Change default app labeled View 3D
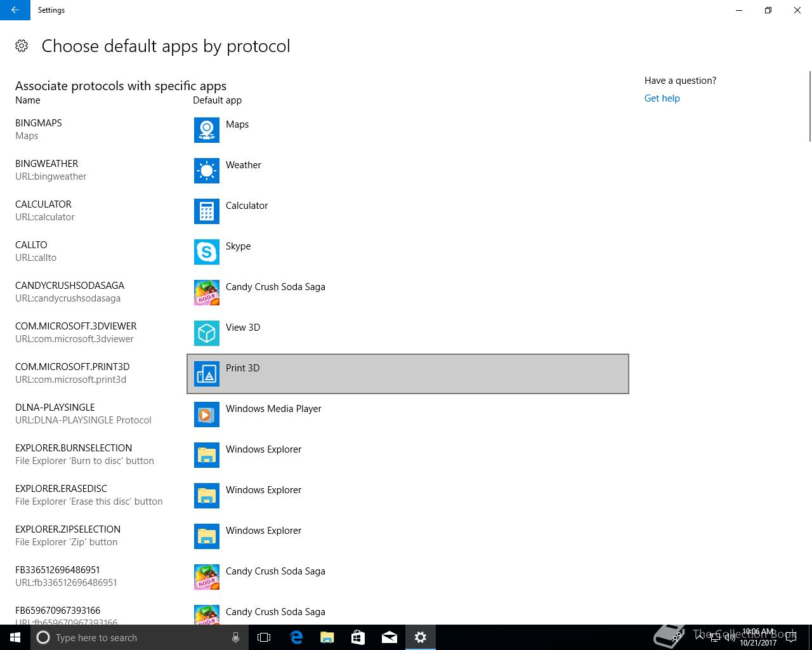 click(408, 333)
